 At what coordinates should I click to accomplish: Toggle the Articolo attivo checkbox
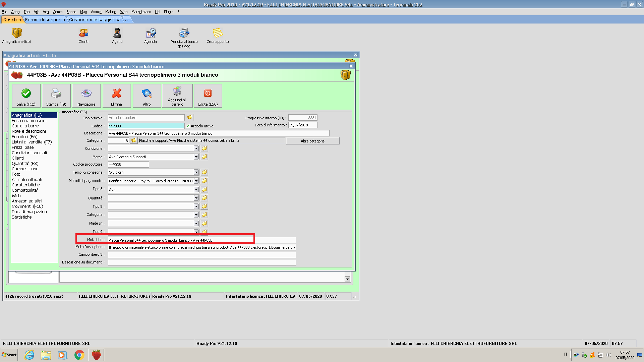(188, 126)
